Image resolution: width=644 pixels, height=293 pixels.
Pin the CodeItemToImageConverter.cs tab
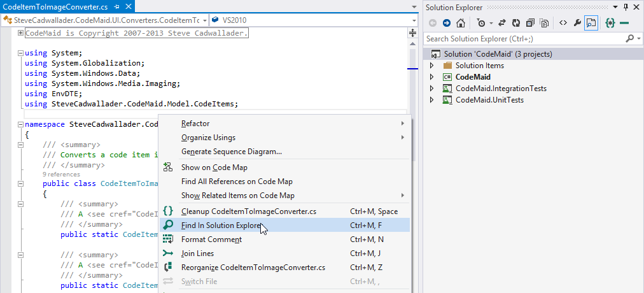(118, 7)
